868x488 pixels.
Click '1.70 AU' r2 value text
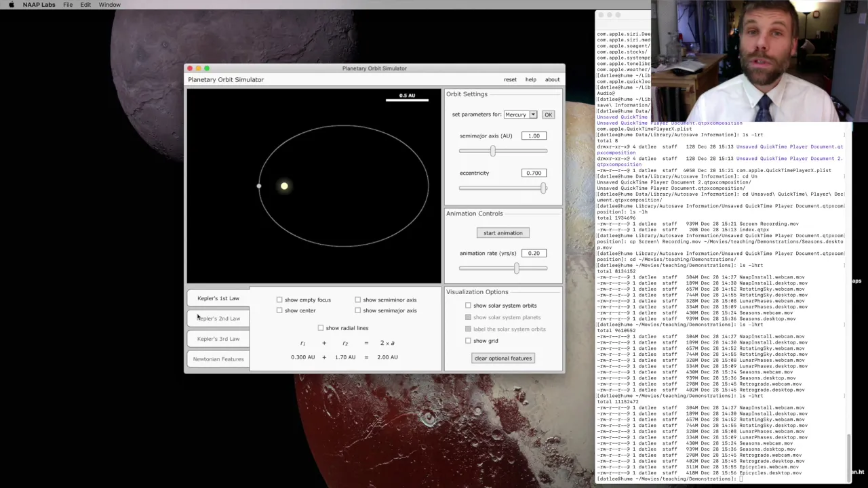345,357
